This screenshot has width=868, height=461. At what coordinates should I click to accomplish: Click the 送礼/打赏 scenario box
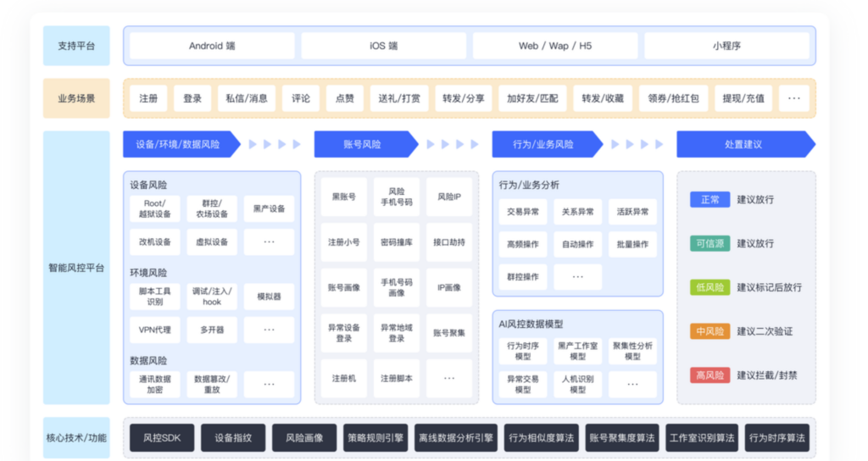pyautogui.click(x=398, y=98)
